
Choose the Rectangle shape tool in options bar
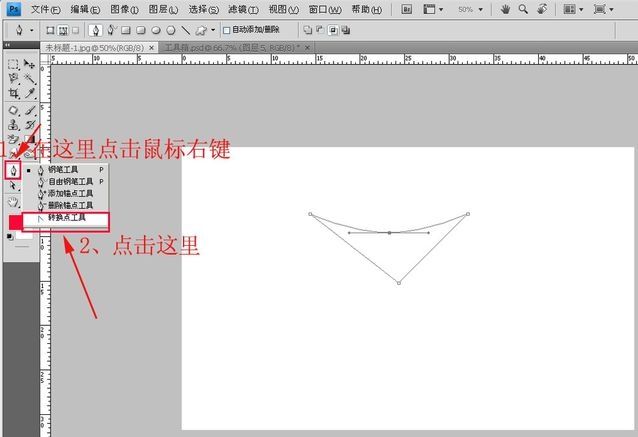click(x=126, y=30)
